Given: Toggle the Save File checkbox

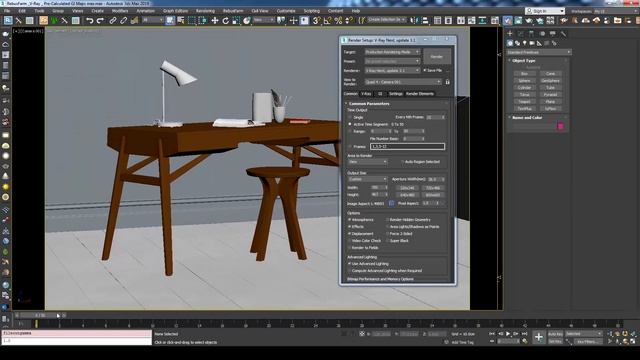Looking at the screenshot, I should [x=425, y=70].
